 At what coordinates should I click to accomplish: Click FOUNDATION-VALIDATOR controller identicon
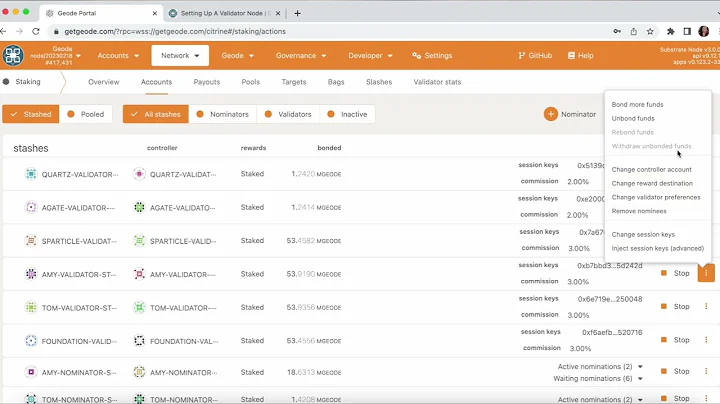pos(139,341)
